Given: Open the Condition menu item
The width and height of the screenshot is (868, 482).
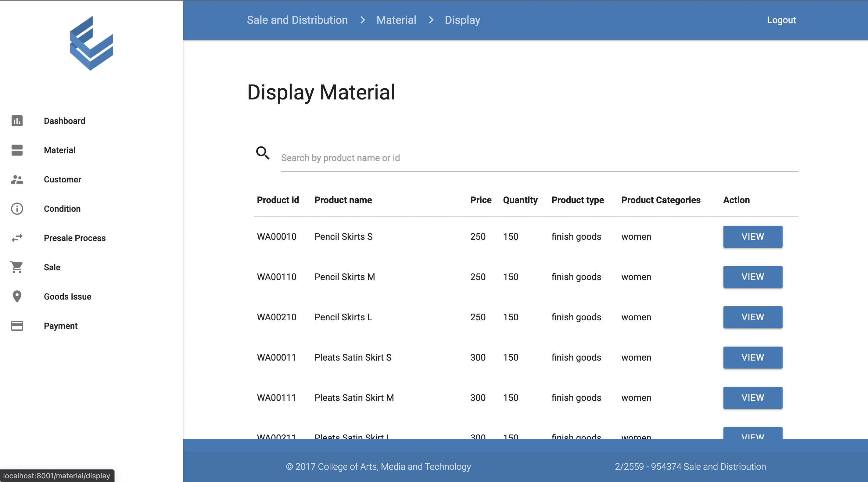Looking at the screenshot, I should 62,209.
